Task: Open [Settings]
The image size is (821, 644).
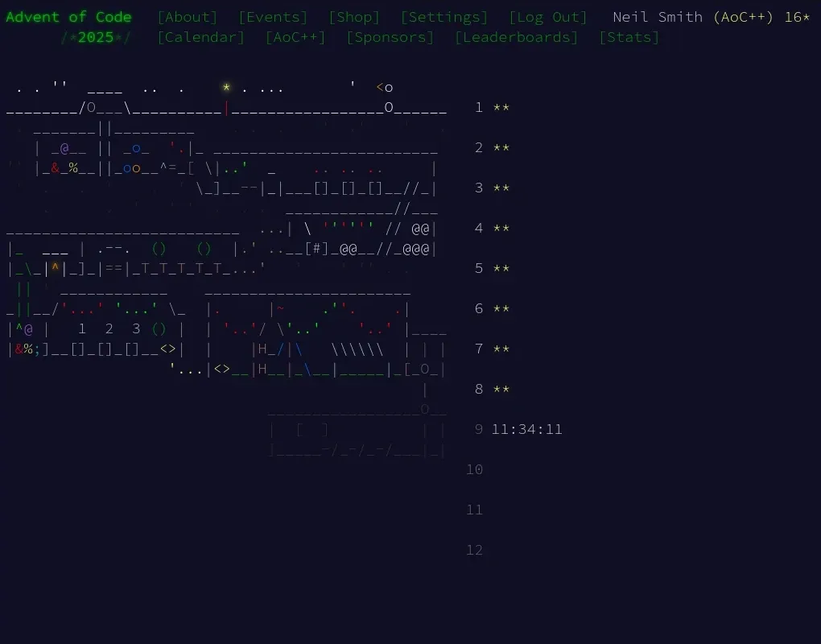Action: (444, 16)
